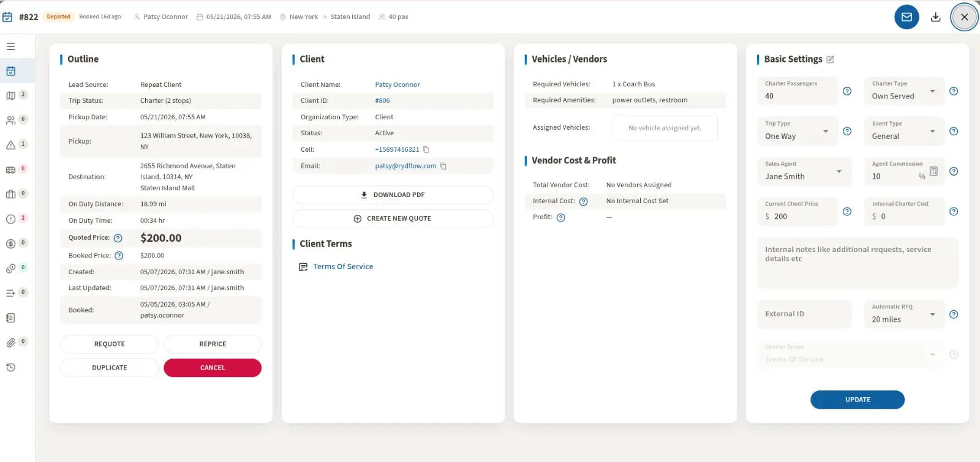980x462 pixels.
Task: Click the download icon in top bar
Action: click(x=935, y=17)
